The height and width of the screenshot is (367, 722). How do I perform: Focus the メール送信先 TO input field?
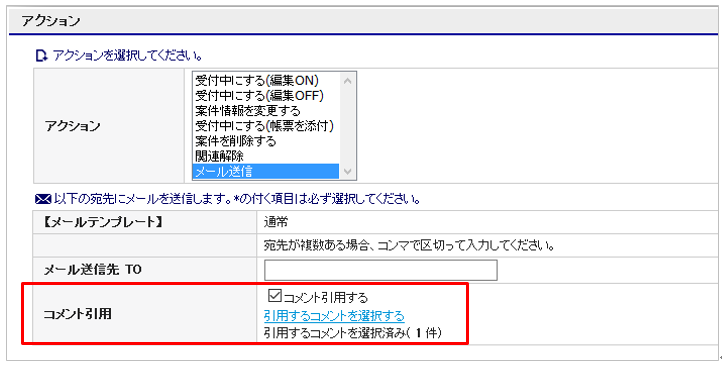click(x=380, y=270)
